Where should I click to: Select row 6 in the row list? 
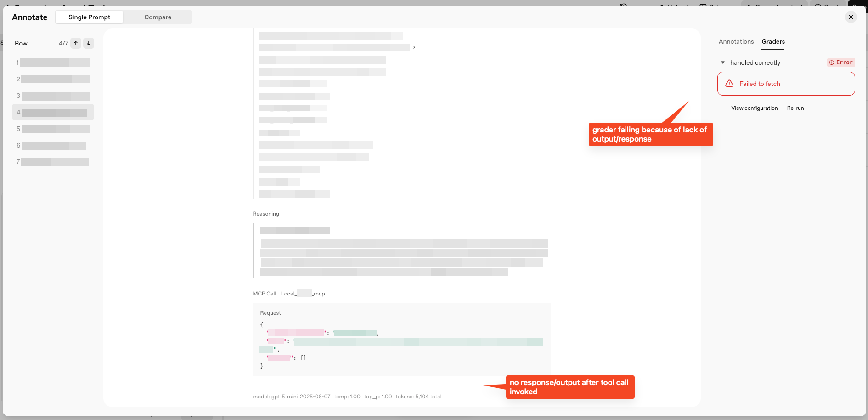pos(53,145)
